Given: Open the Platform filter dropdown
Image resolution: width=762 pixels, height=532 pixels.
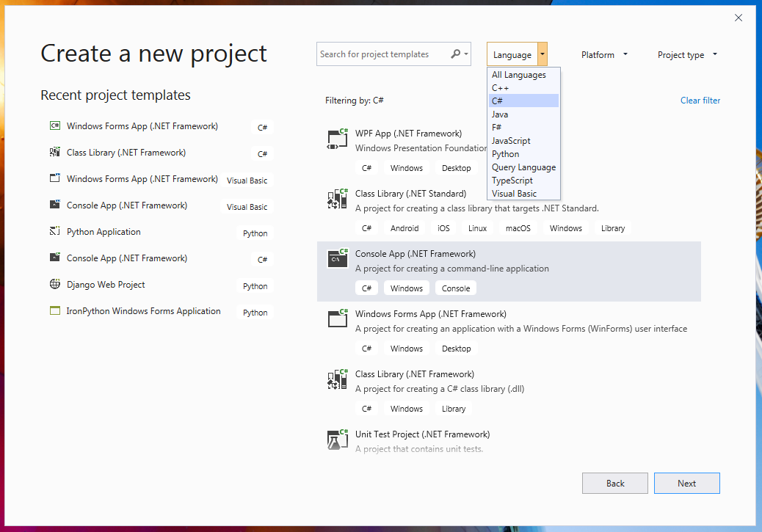Looking at the screenshot, I should click(x=604, y=54).
